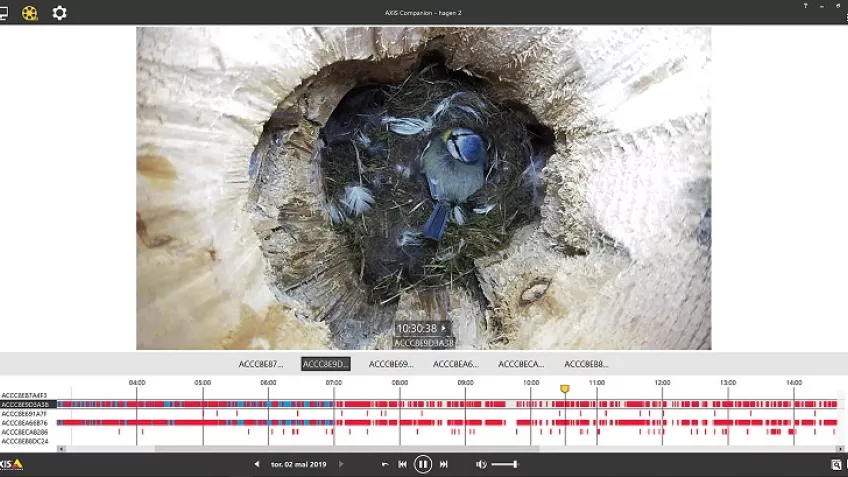Mute the audio speaker icon
Image resolution: width=848 pixels, height=477 pixels.
481,464
